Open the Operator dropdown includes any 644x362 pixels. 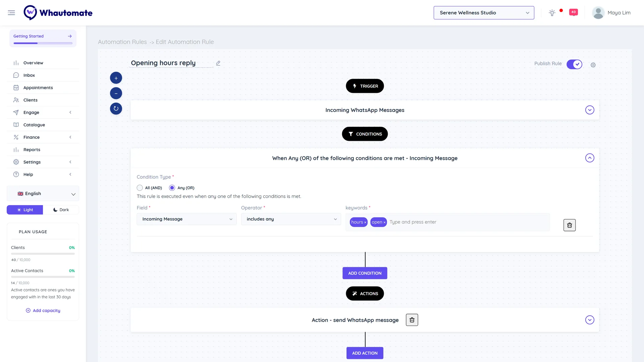[291, 219]
